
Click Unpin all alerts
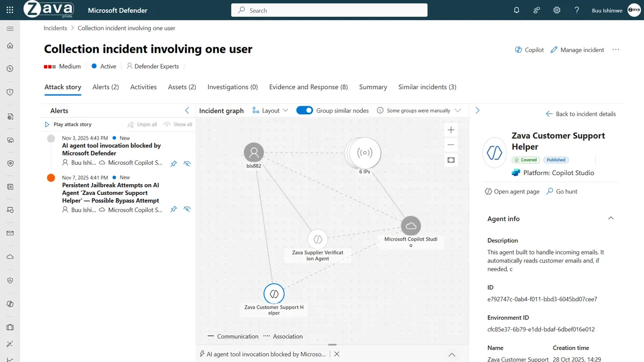tap(142, 125)
